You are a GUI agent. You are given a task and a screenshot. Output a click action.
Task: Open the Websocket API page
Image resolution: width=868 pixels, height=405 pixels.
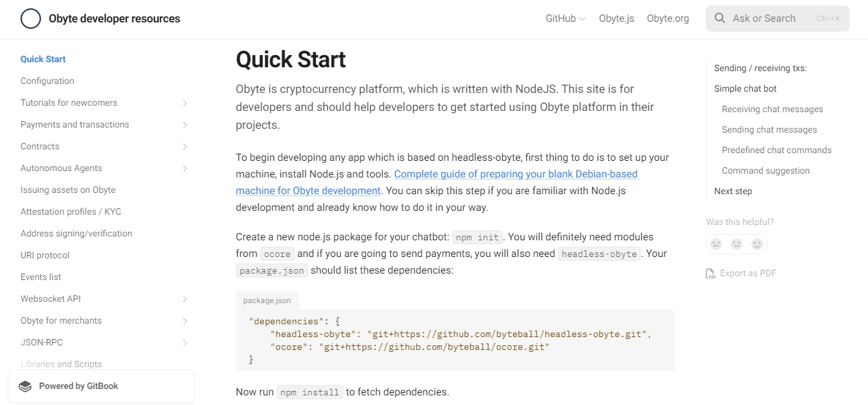click(51, 299)
